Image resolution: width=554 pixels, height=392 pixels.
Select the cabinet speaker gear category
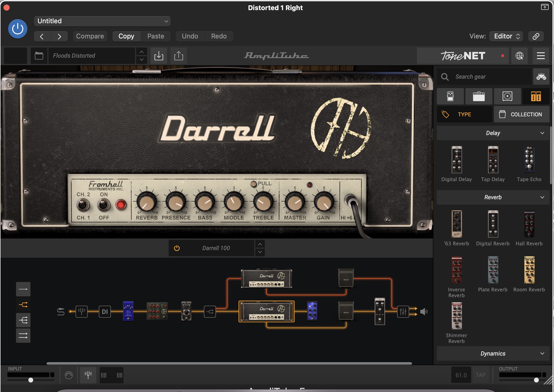507,96
